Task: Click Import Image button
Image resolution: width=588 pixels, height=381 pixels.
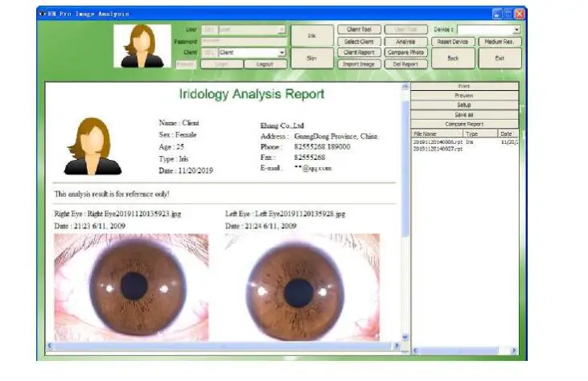Action: tap(358, 63)
